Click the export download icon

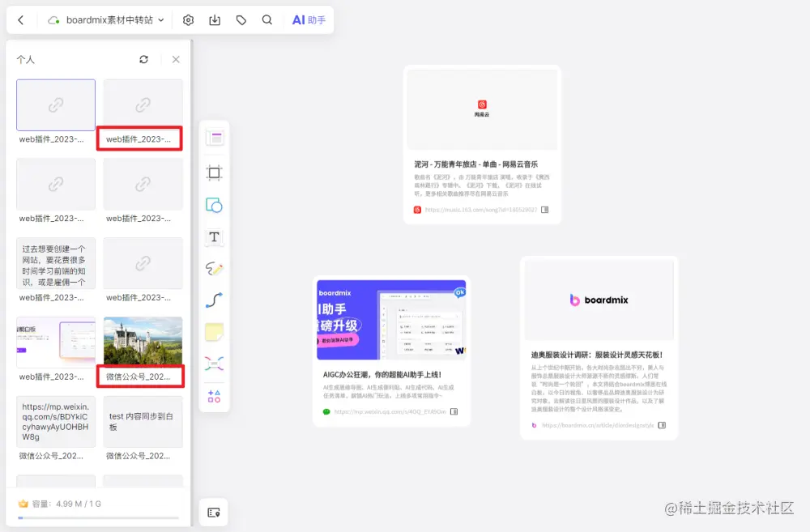[x=215, y=20]
